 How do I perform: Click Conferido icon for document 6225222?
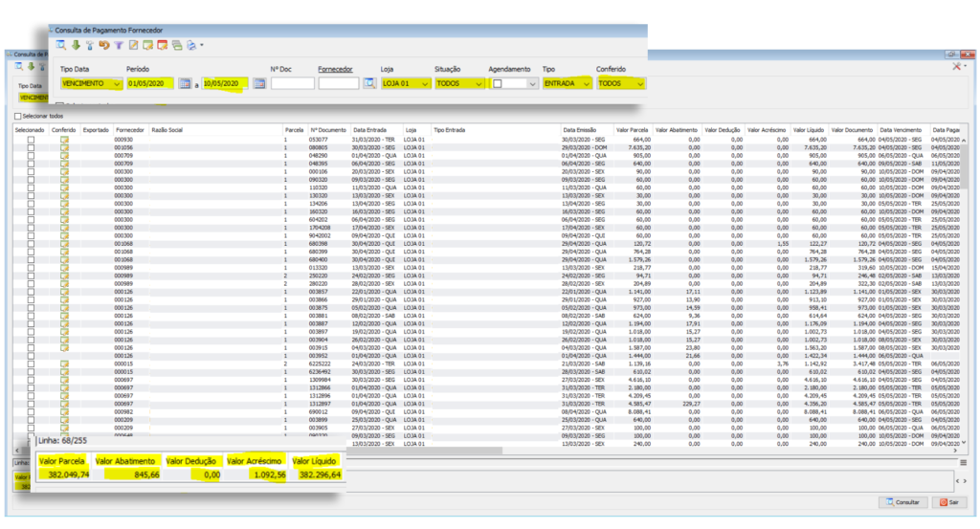click(64, 364)
